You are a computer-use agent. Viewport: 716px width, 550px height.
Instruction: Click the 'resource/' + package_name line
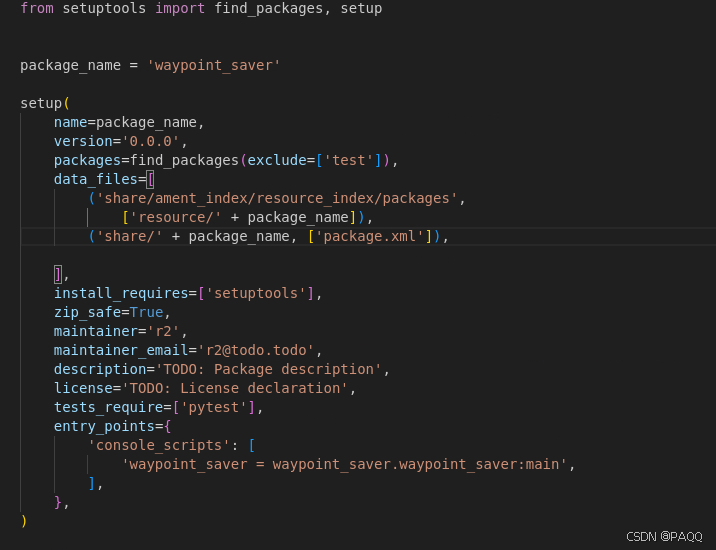click(x=247, y=217)
